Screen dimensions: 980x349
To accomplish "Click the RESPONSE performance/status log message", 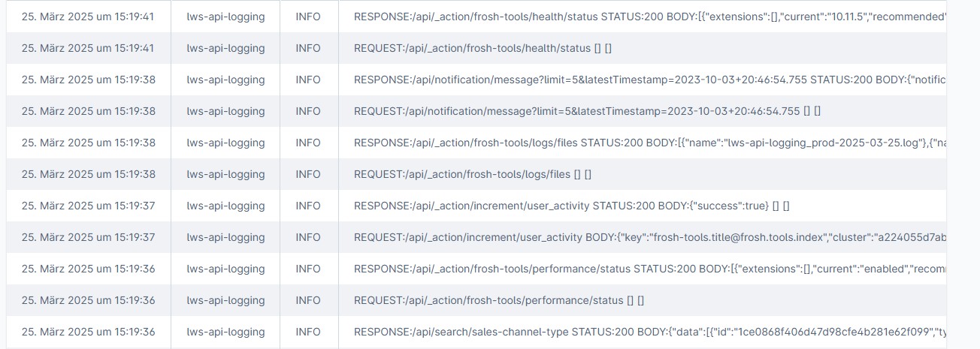I will 646,269.
